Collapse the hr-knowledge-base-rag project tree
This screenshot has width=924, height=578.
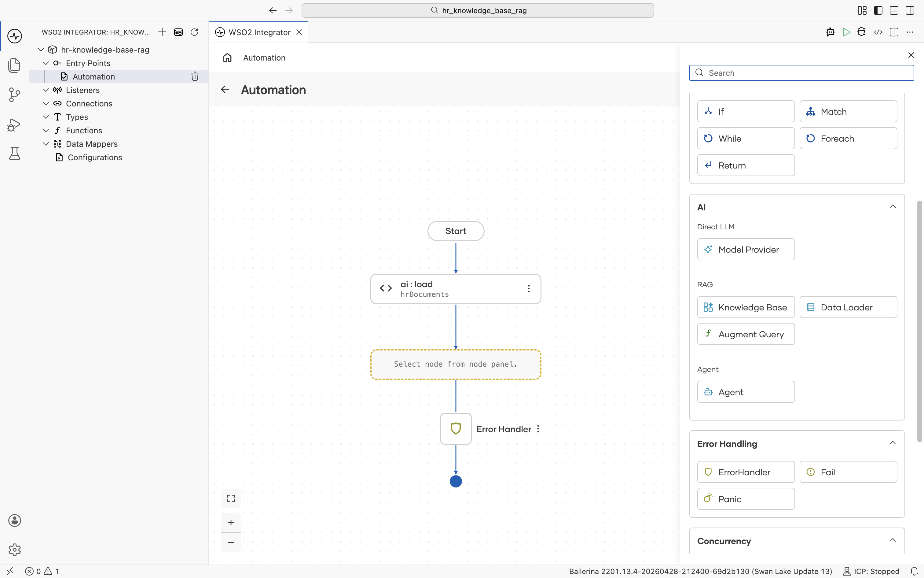[41, 50]
